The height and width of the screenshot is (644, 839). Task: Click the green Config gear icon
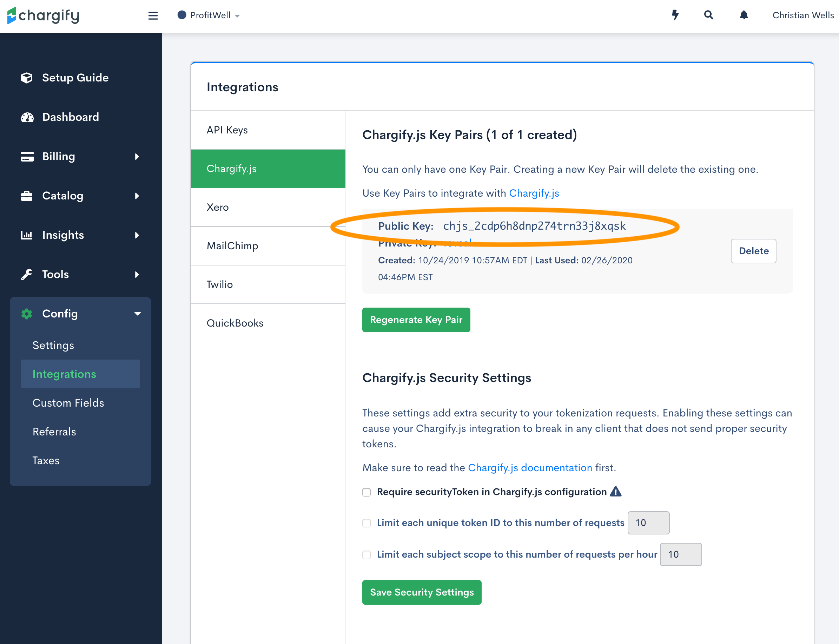click(26, 314)
